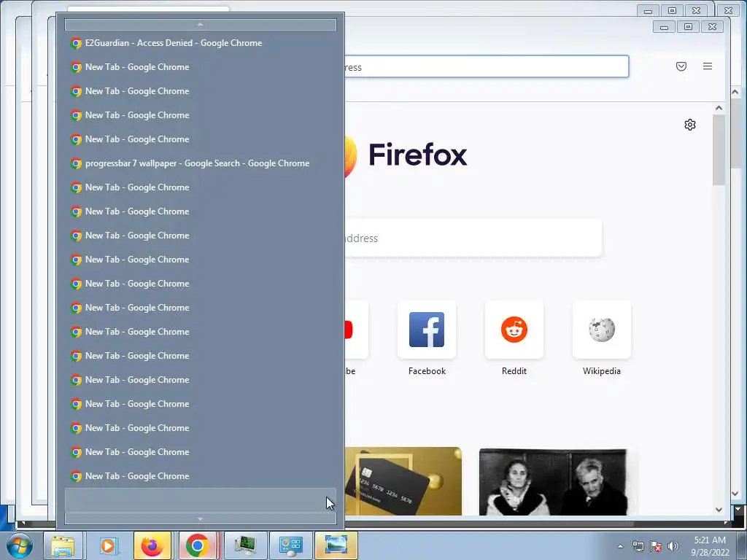
Task: Open the black-and-white couple photo story
Action: tap(553, 482)
